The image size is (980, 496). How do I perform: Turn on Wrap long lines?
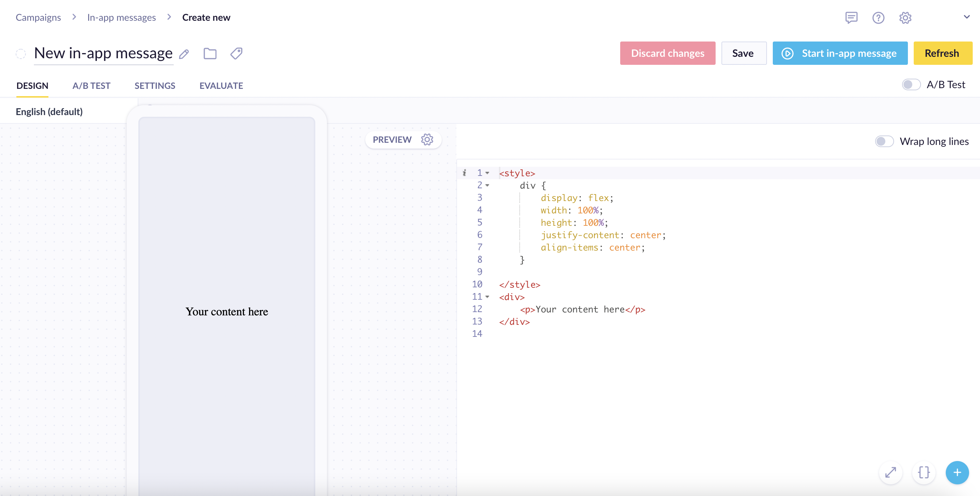click(x=884, y=142)
